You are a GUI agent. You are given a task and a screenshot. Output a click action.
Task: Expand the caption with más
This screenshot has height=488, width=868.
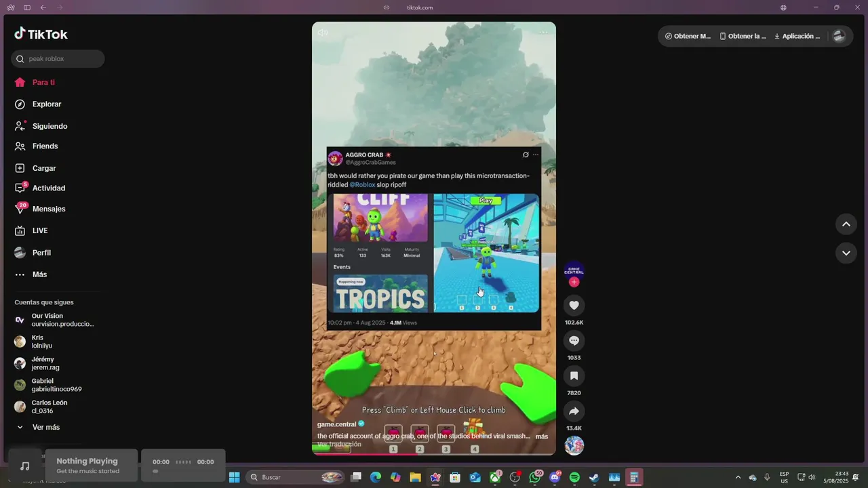(x=542, y=436)
